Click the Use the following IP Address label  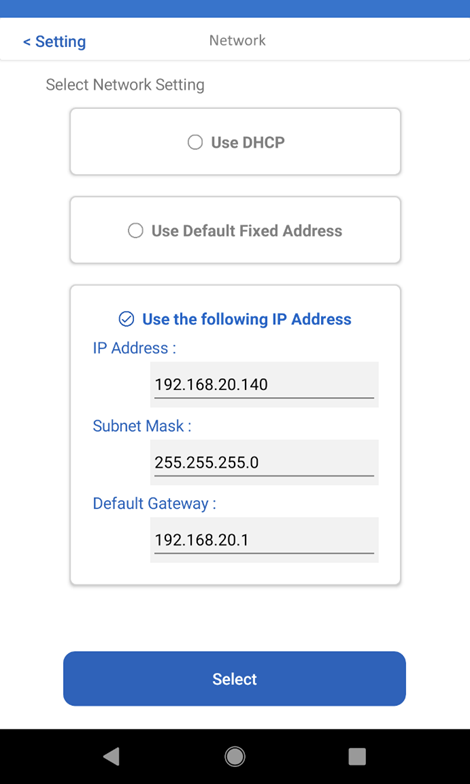(x=247, y=319)
